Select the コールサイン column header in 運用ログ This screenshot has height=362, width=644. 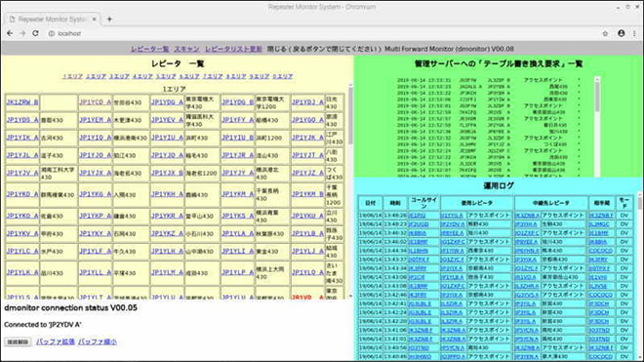coord(423,203)
